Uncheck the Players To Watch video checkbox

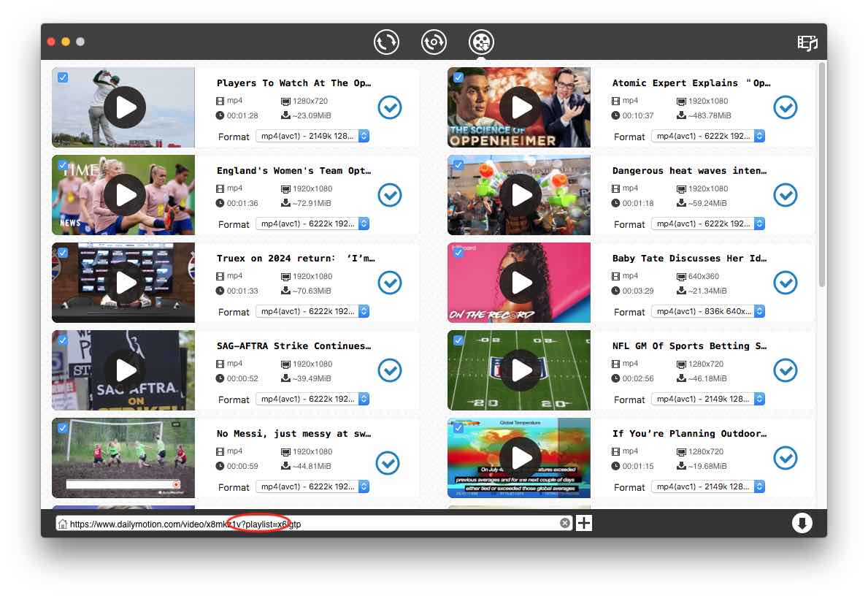[63, 77]
